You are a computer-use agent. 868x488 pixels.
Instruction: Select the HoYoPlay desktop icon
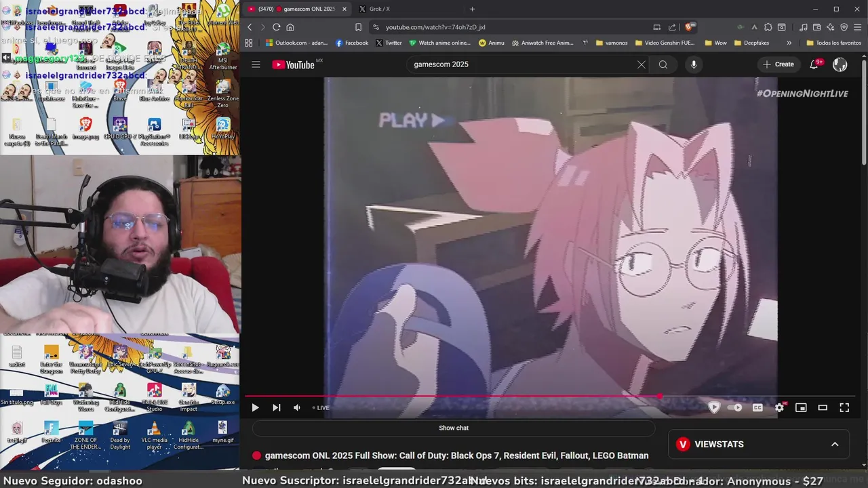[x=222, y=129]
